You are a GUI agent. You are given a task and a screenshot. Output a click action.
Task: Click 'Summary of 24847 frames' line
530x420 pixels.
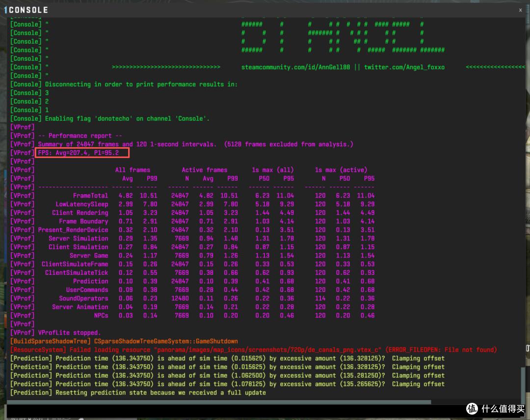coord(195,144)
